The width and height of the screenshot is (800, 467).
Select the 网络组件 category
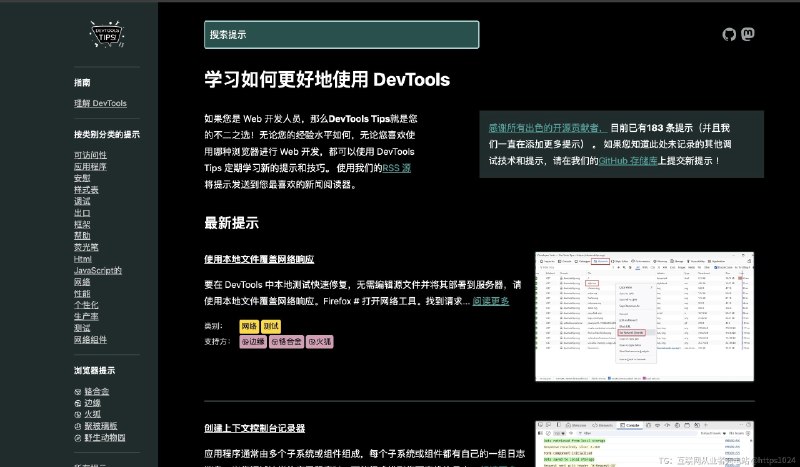pyautogui.click(x=90, y=339)
